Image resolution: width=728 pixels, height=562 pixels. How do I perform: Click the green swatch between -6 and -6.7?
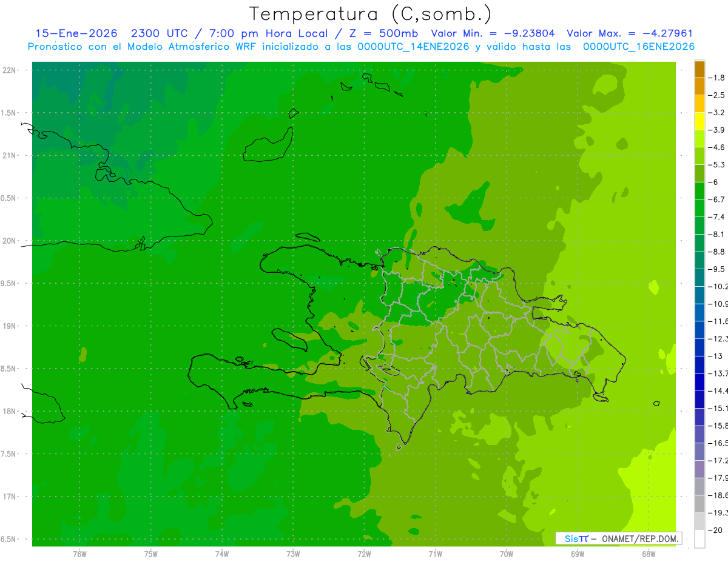[x=699, y=191]
